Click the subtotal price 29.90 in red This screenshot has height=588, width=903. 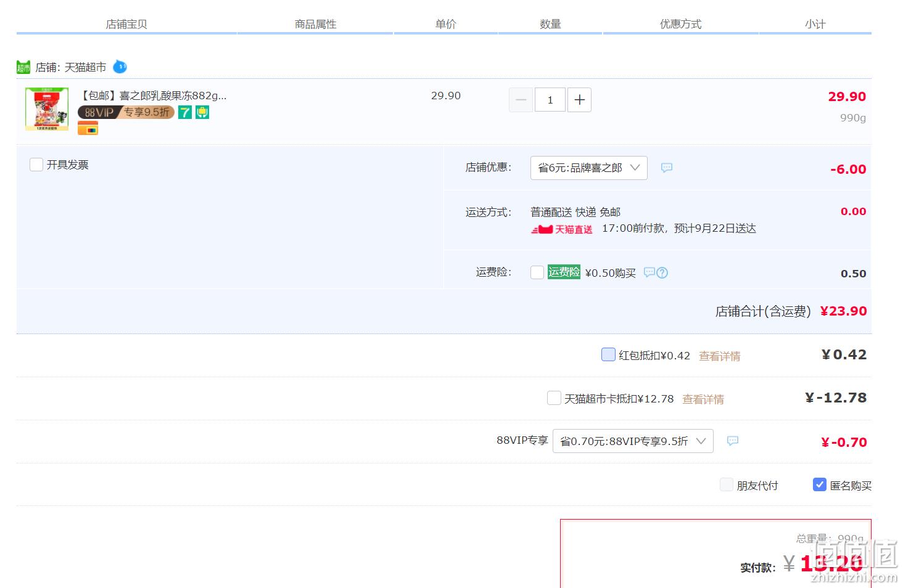(847, 97)
